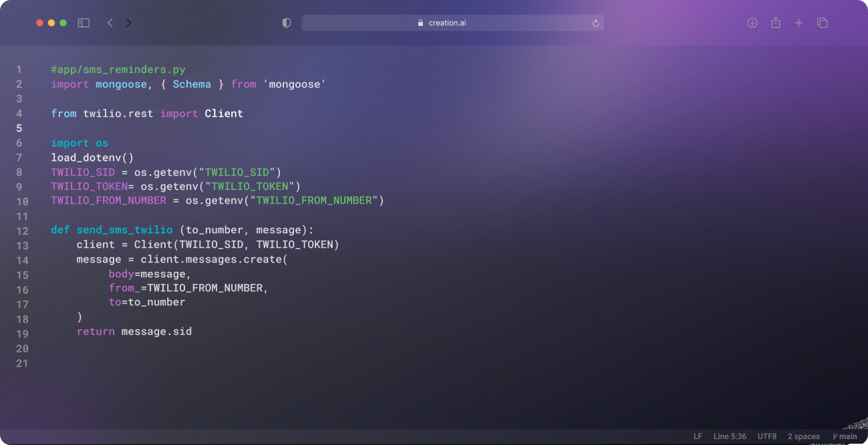Add a new tab with plus icon
868x445 pixels.
(799, 23)
